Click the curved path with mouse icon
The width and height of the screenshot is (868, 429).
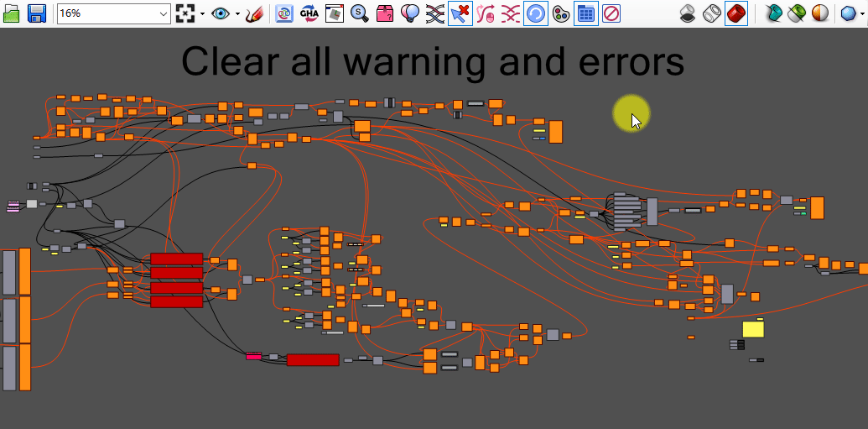click(486, 13)
